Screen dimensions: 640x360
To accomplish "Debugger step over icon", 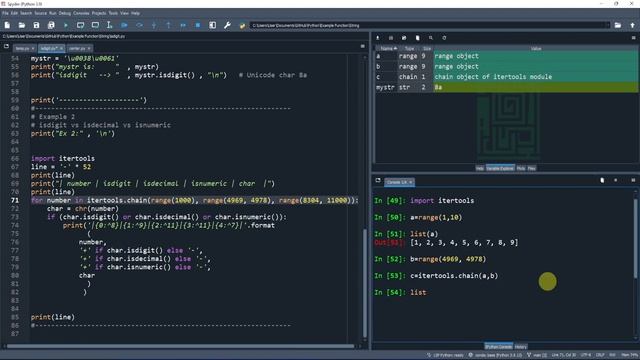I will click(139, 25).
